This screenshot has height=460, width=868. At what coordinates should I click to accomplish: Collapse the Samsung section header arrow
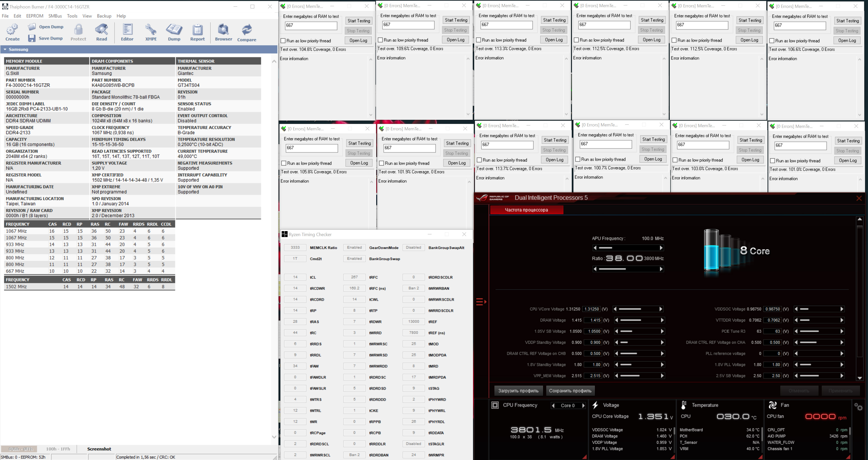point(5,50)
